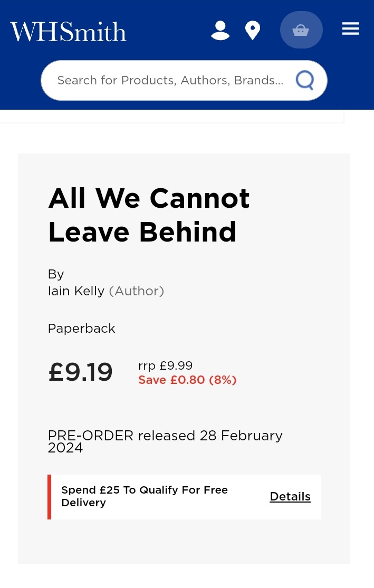
Task: Click the £9.19 price
Action: click(80, 372)
